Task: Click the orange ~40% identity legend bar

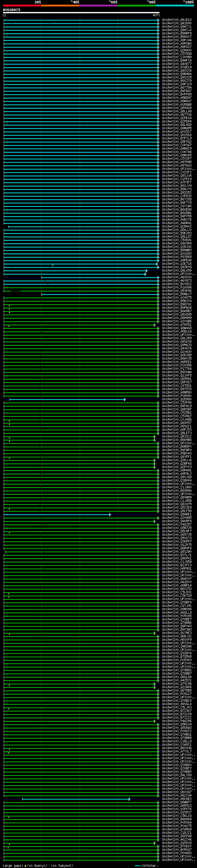Action: (60, 6)
